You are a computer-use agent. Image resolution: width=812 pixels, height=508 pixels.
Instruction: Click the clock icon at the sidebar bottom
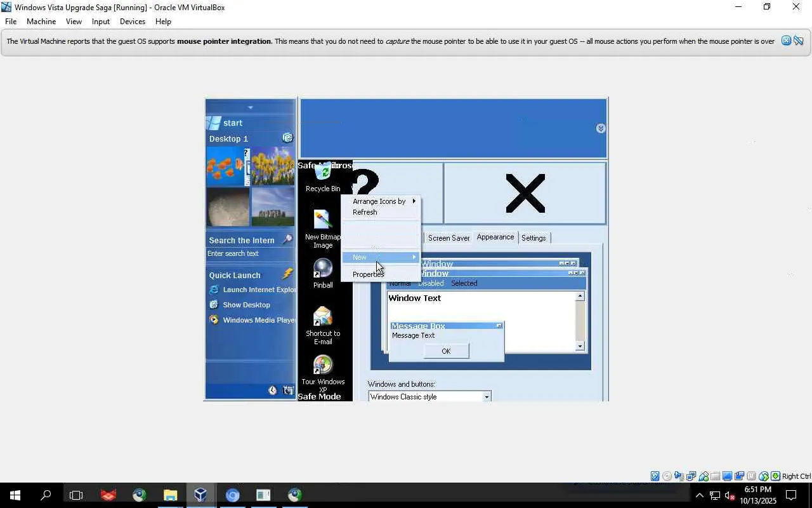pyautogui.click(x=273, y=391)
